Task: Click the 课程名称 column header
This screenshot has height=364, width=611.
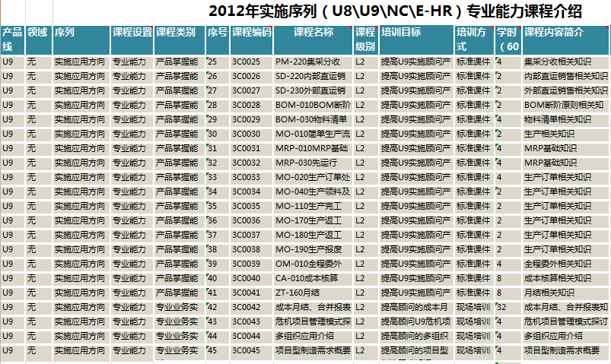Action: coord(313,40)
